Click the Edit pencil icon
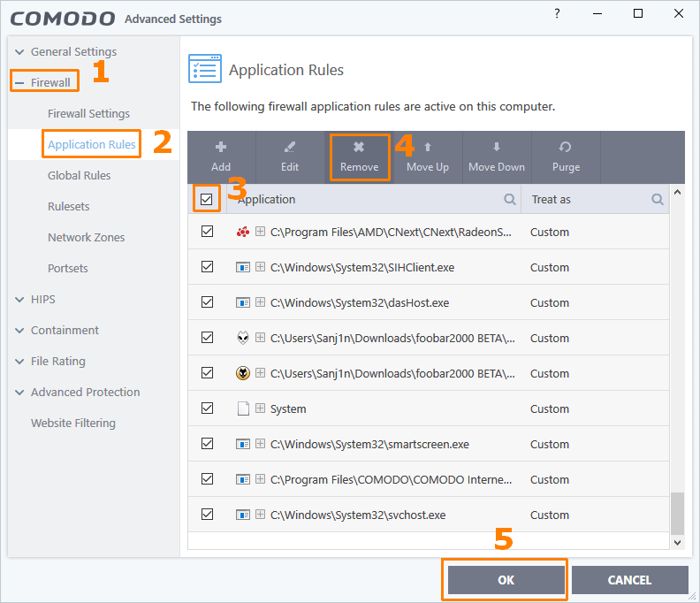This screenshot has height=603, width=700. [289, 147]
